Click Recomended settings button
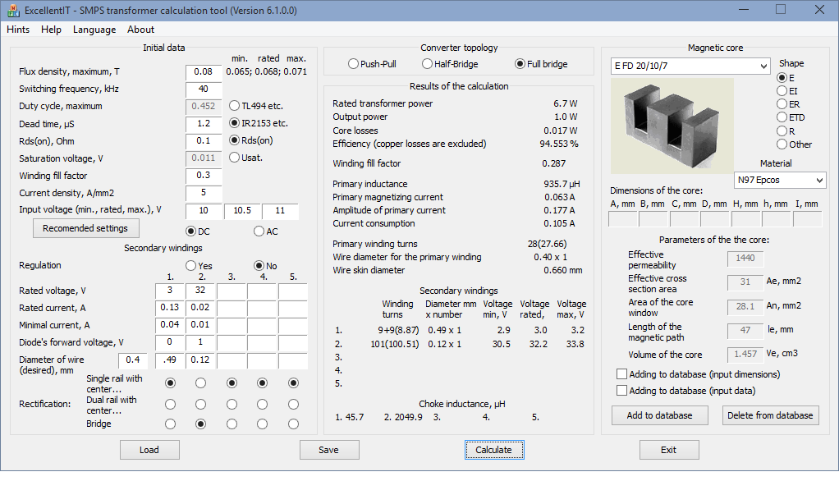Image resolution: width=839 pixels, height=504 pixels. click(85, 228)
